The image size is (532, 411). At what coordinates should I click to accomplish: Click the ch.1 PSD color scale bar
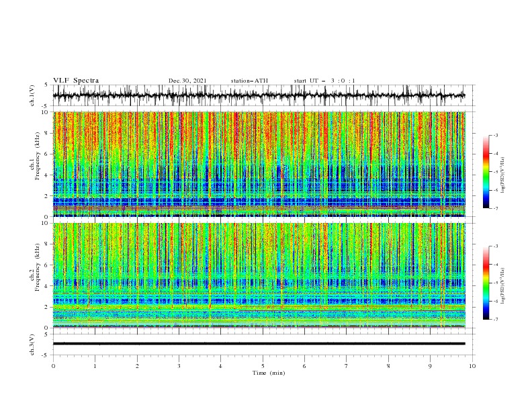486,172
